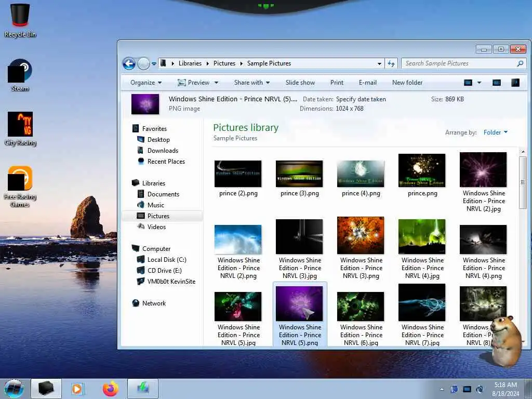Screen dimensions: 532x399
Task: Select Windows Shine Edition NRVL (5).jpg thumbnail
Action: pyautogui.click(x=238, y=307)
